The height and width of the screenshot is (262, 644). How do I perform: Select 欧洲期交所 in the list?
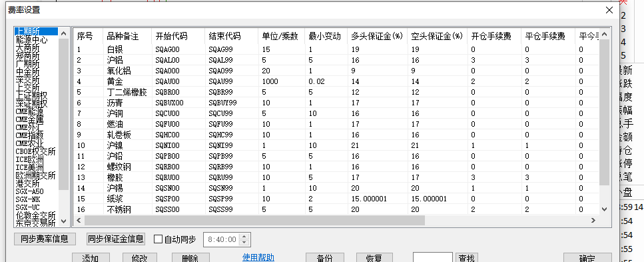click(x=36, y=175)
